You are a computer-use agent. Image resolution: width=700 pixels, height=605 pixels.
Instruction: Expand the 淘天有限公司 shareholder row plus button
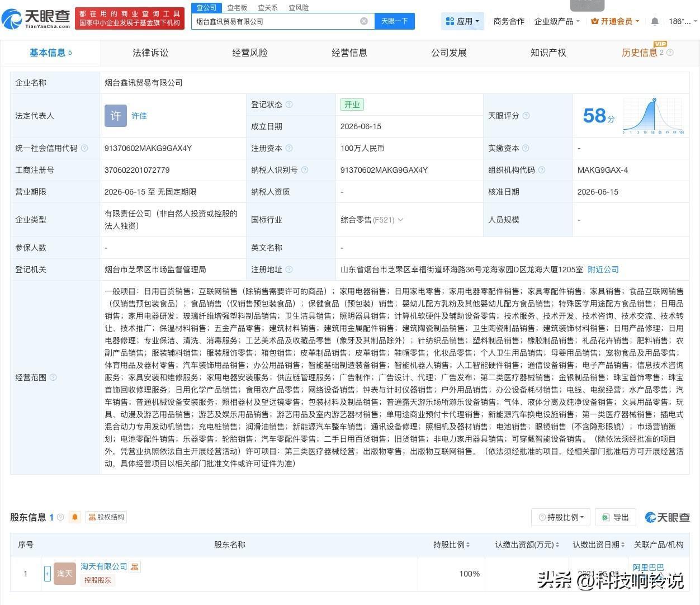point(48,574)
